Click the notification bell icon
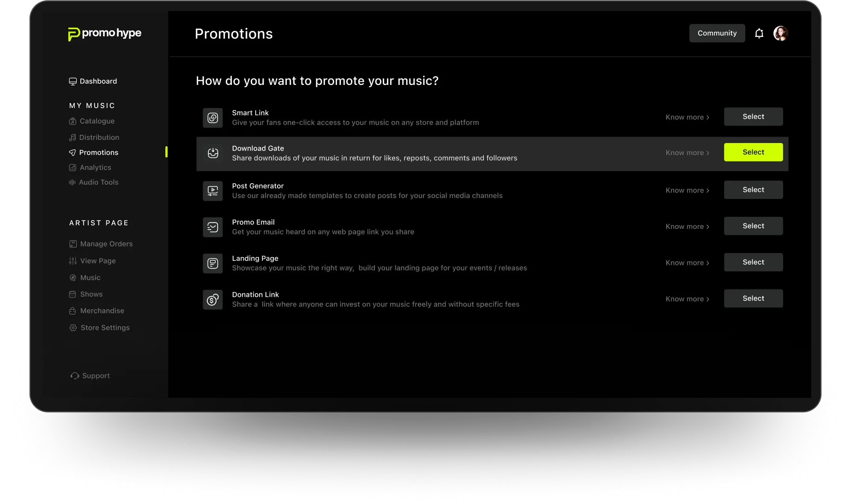This screenshot has height=504, width=851. pyautogui.click(x=759, y=33)
